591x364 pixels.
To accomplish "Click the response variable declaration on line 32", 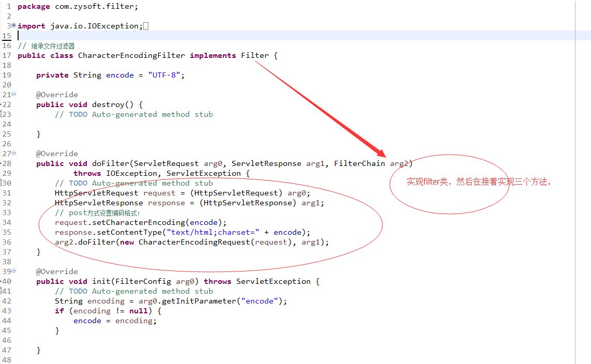I will point(166,203).
